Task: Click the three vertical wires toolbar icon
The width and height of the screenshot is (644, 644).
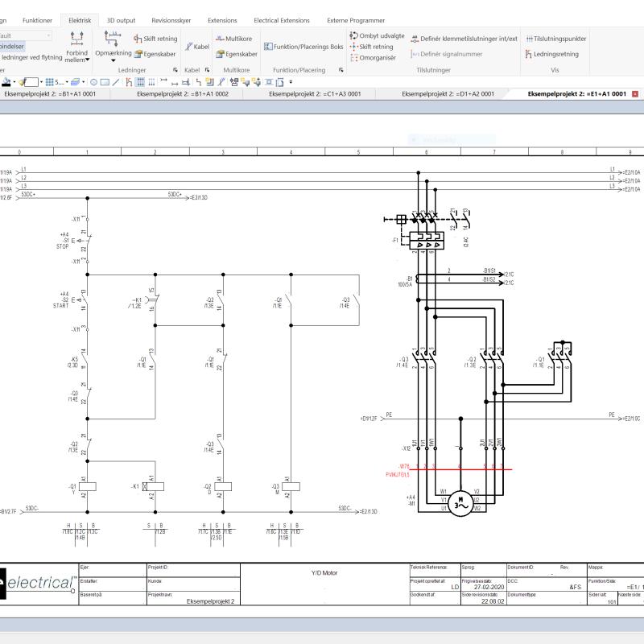Action: [151, 82]
